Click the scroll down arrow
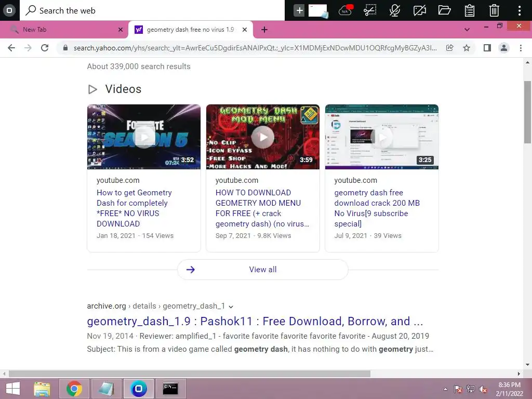 pyautogui.click(x=527, y=365)
